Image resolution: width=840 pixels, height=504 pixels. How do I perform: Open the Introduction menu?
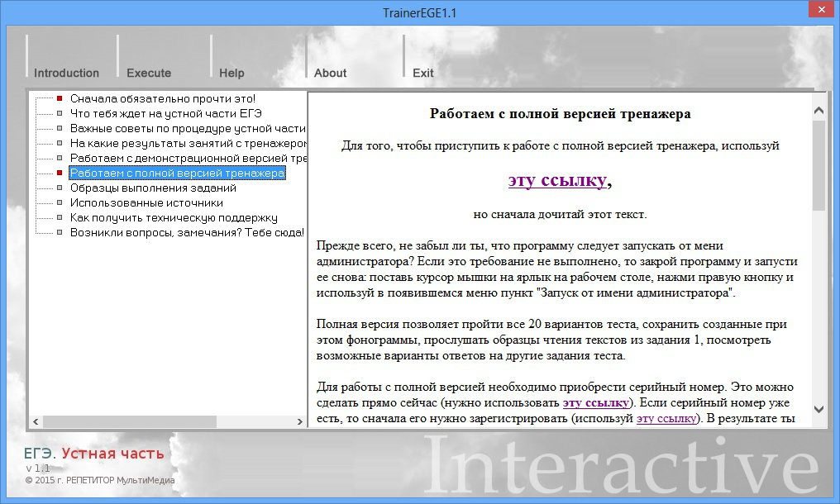pyautogui.click(x=68, y=73)
